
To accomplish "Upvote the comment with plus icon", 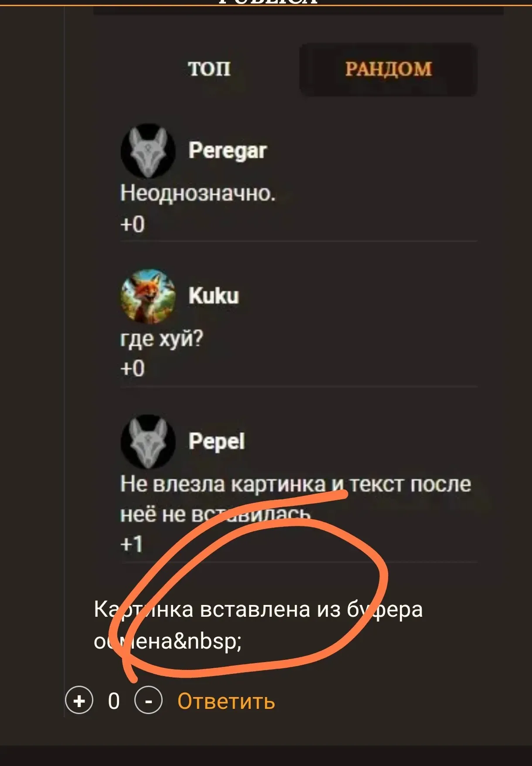I will tap(79, 701).
